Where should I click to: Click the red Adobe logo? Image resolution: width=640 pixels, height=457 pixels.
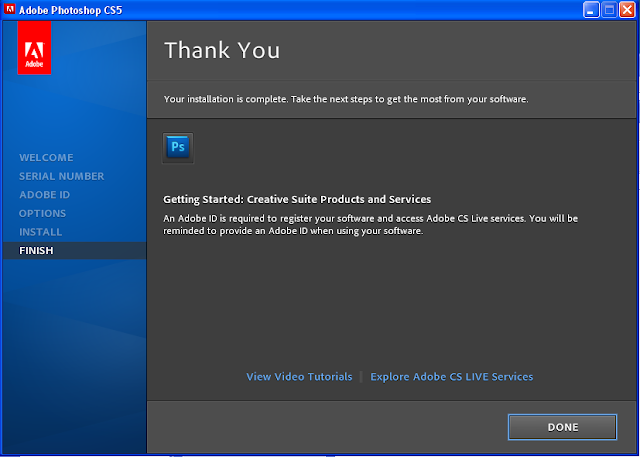pos(34,48)
